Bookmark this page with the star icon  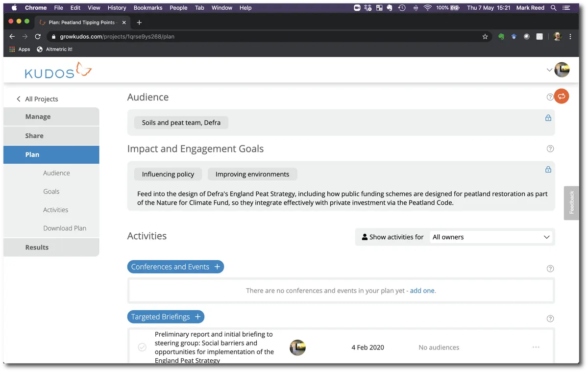[485, 37]
